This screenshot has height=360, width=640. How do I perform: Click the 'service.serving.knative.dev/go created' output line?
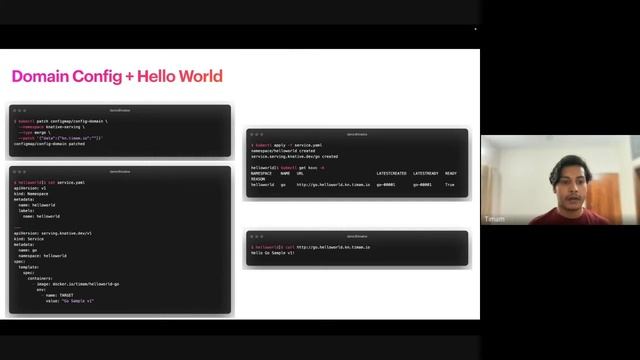click(294, 156)
